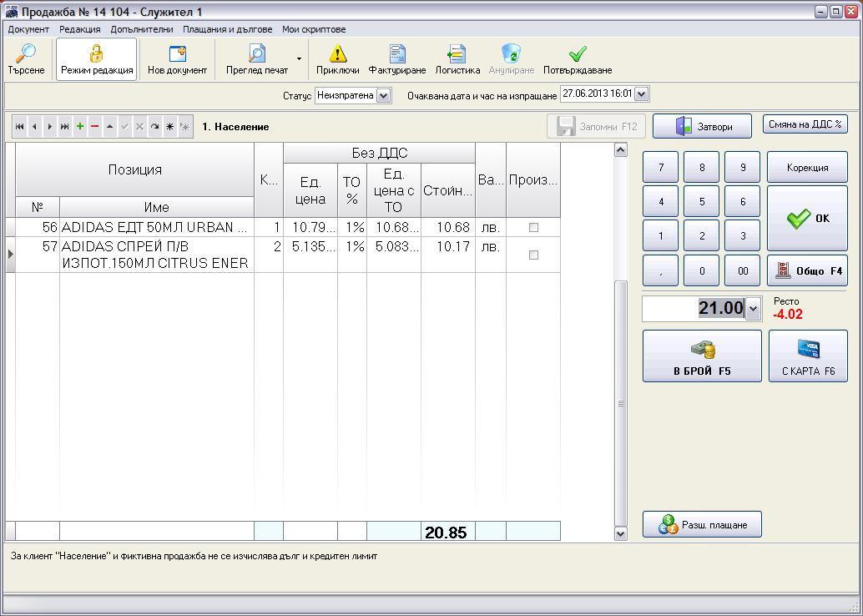Viewport: 863px width, 616px height.
Task: Click the black asterisk navigator icon
Action: tap(170, 127)
